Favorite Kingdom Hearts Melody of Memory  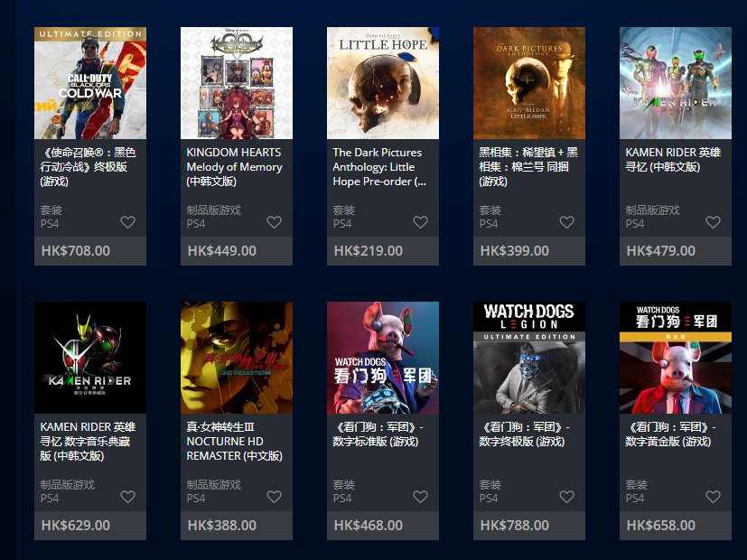pos(274,222)
